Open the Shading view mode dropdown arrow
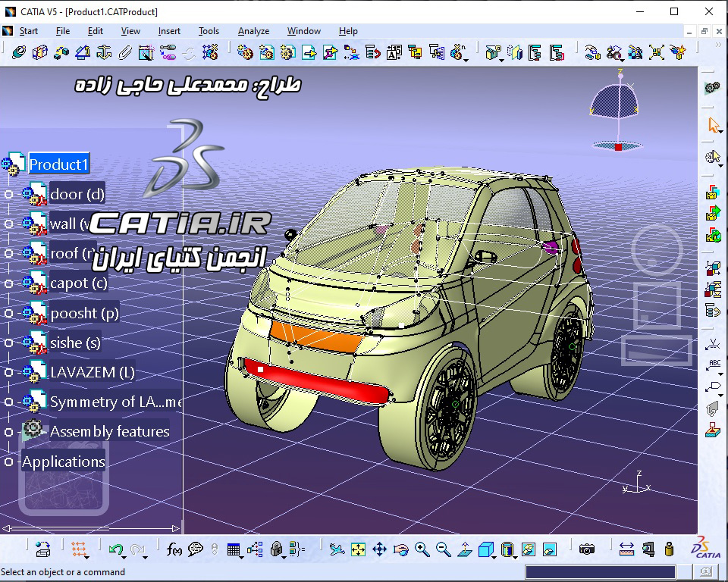The width and height of the screenshot is (728, 582). (x=516, y=557)
